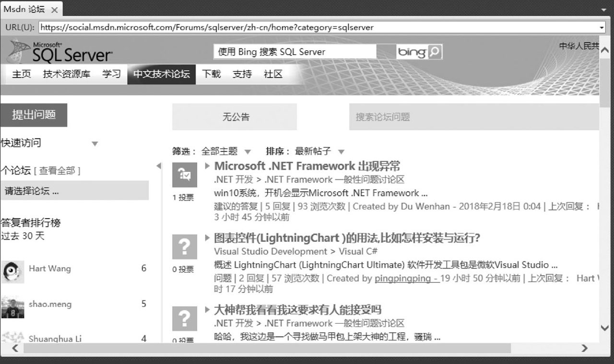This screenshot has width=614, height=364.
Task: Open thread 图表控件(LightningChart)的用法
Action: tap(347, 238)
